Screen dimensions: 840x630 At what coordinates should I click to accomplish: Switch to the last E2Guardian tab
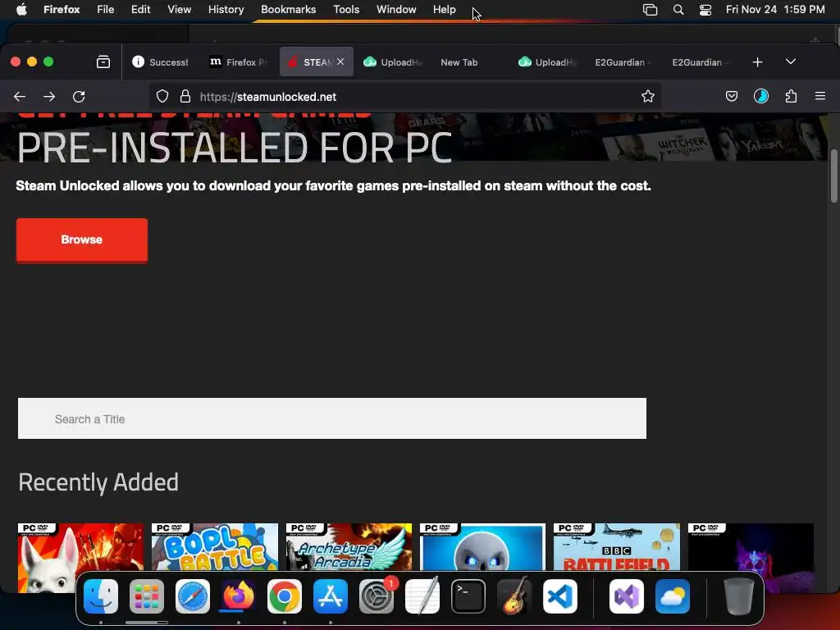point(701,62)
